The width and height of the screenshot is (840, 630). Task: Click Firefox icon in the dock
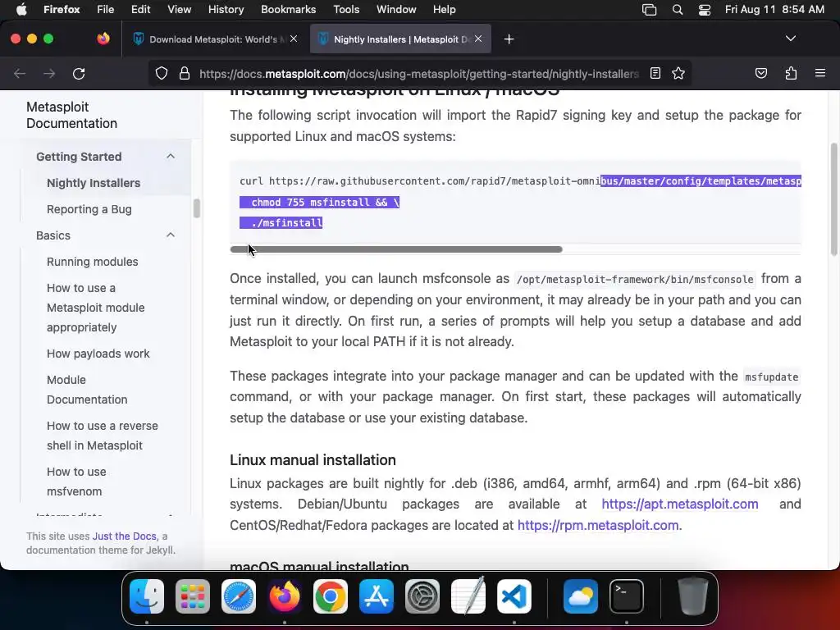pyautogui.click(x=285, y=596)
